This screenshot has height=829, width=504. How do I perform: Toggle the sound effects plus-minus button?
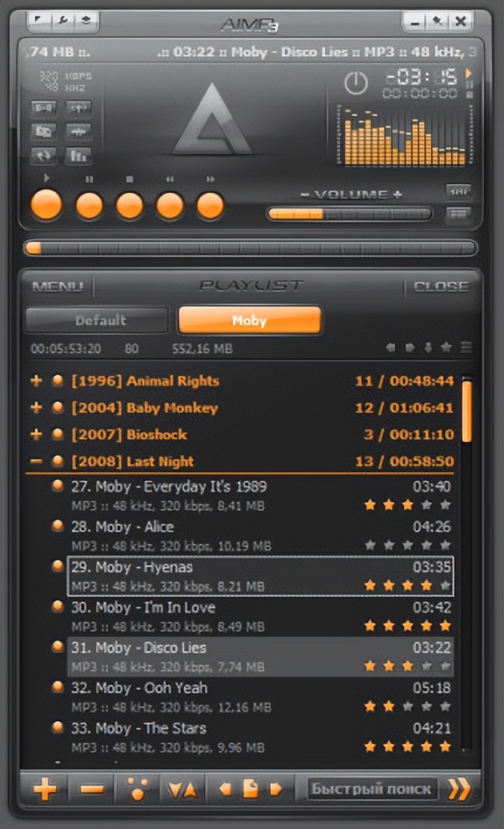(x=78, y=109)
